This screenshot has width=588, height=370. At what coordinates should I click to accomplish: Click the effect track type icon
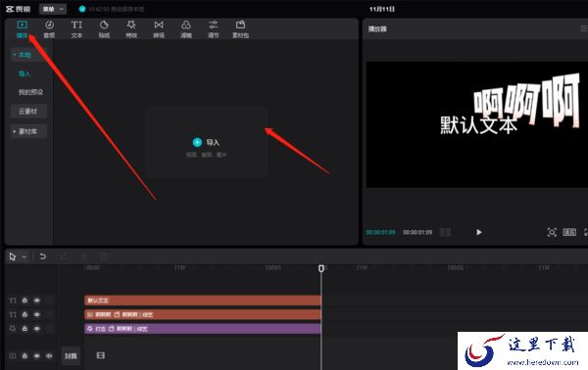tap(13, 329)
